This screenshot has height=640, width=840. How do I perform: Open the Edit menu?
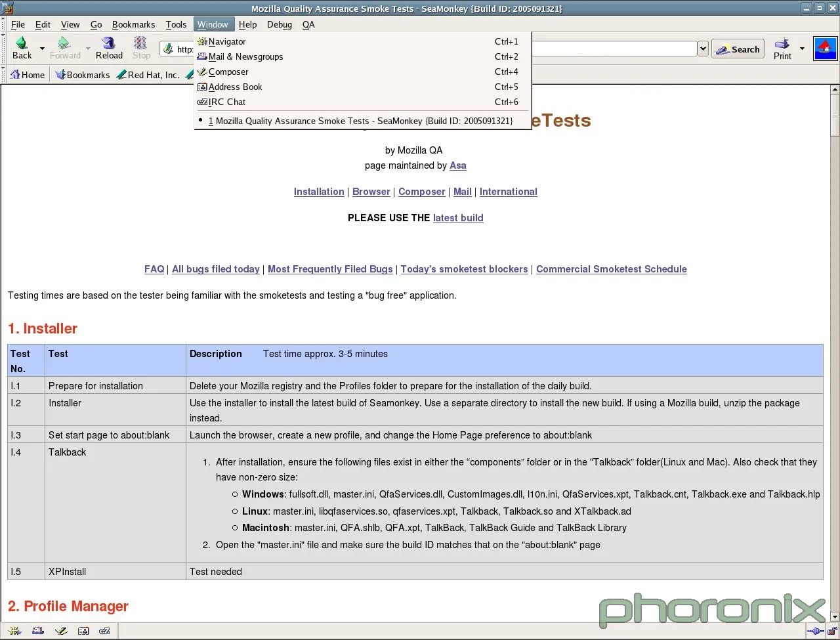click(43, 24)
